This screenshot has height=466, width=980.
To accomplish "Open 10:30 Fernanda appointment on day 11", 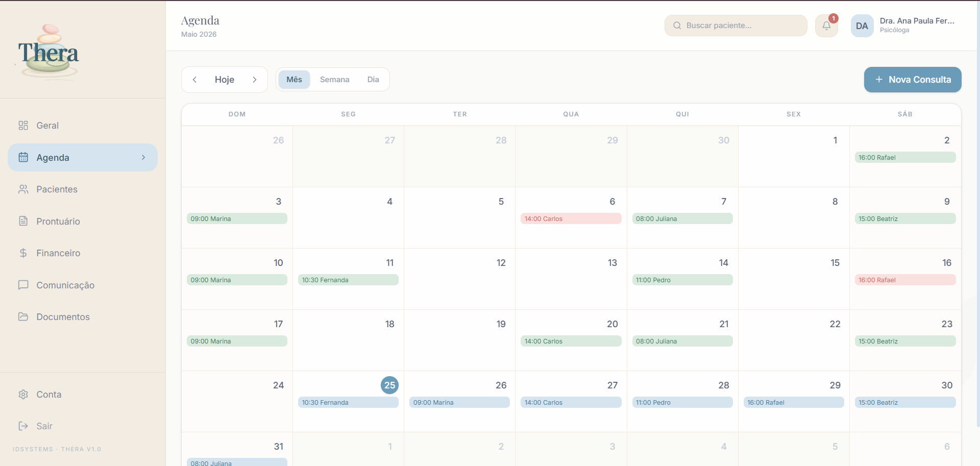I will click(348, 280).
